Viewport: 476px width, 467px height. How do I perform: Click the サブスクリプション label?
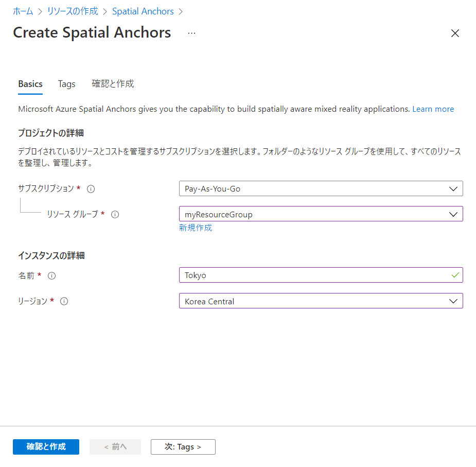pyautogui.click(x=46, y=188)
